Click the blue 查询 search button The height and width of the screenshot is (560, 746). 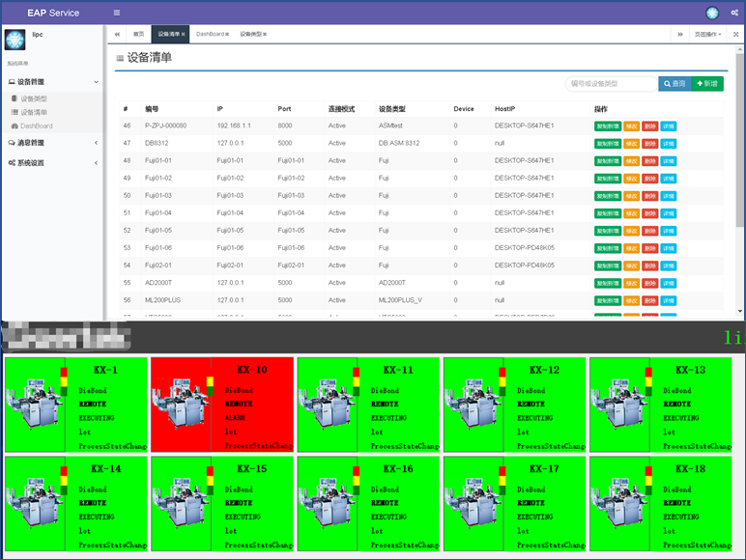pos(674,84)
